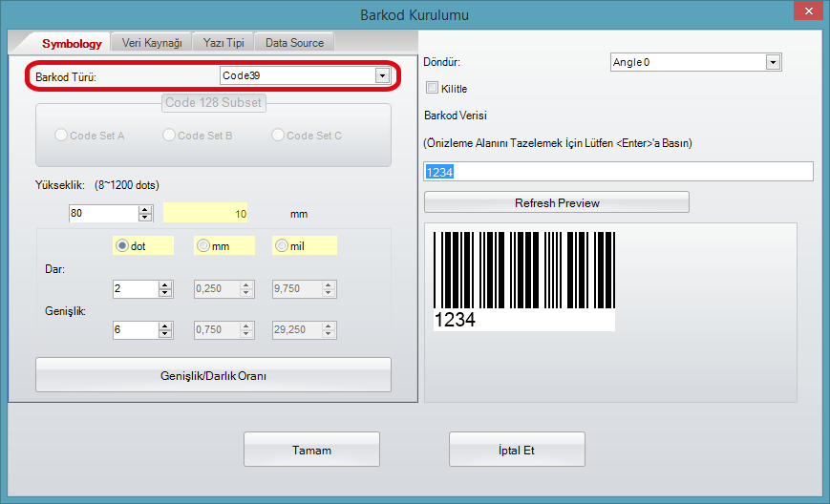Switch to the Yazı Tipi tab
Viewport: 830px width, 504px height.
pyautogui.click(x=223, y=42)
